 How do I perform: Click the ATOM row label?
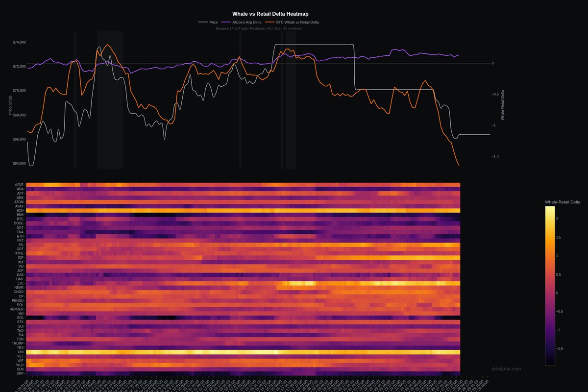(x=19, y=202)
